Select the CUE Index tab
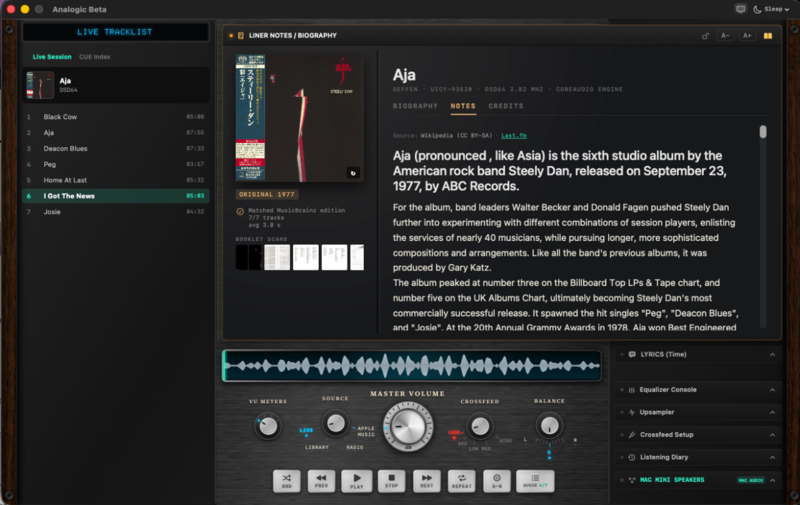 [x=94, y=57]
